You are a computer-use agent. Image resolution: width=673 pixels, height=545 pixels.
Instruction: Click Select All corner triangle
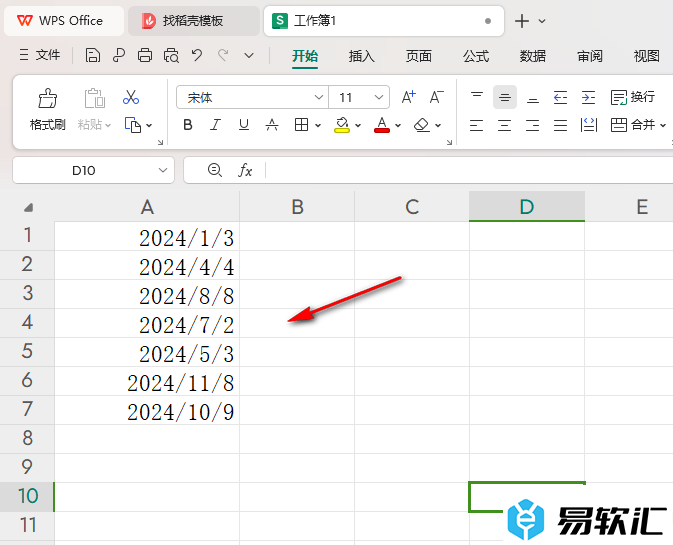tap(28, 208)
